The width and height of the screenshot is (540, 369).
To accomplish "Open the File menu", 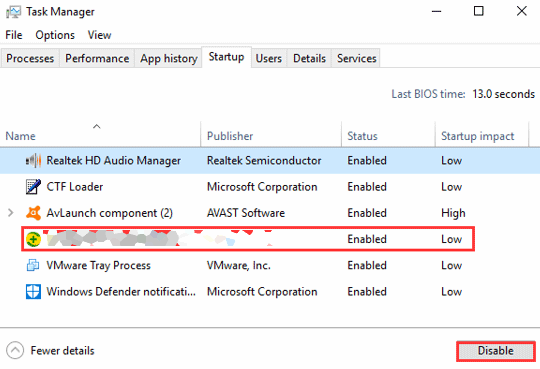I will pos(14,35).
